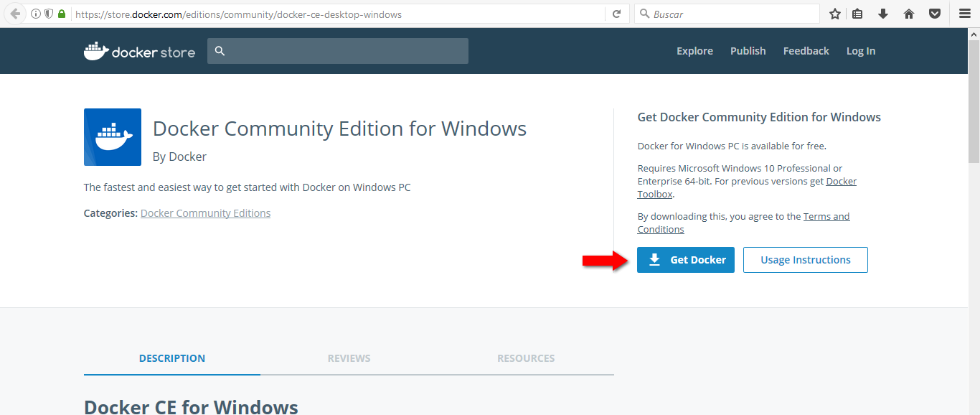Open site information icon in address bar
Viewport: 980px width, 415px height.
[x=36, y=14]
